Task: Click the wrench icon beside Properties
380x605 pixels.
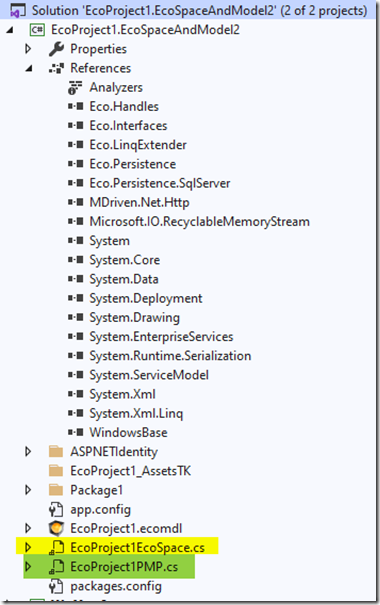Action: coord(56,49)
